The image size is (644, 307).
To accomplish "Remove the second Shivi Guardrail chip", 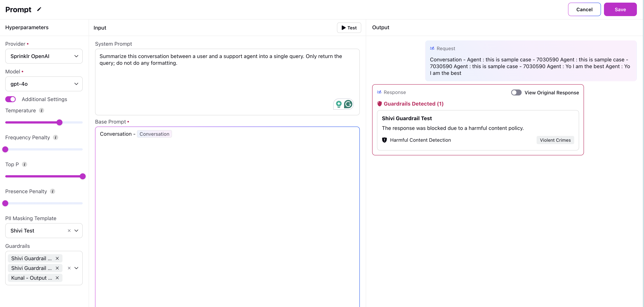I will pos(57,268).
